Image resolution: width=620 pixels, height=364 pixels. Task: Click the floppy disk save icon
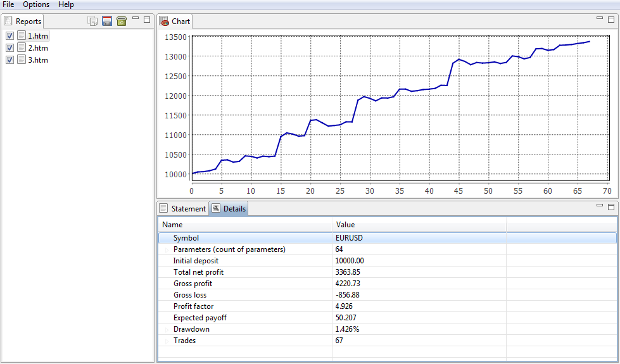pos(107,21)
